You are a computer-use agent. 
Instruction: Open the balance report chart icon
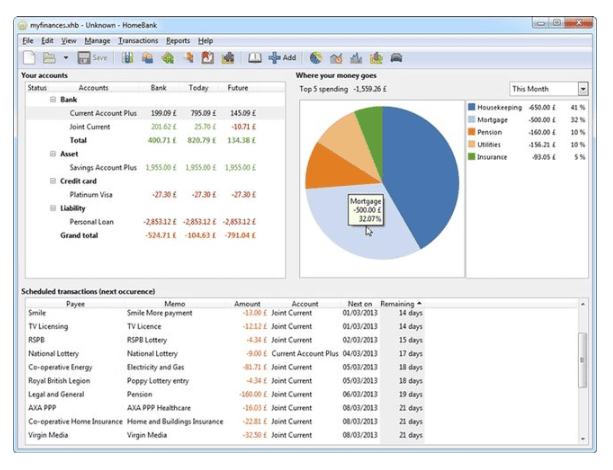coord(356,58)
